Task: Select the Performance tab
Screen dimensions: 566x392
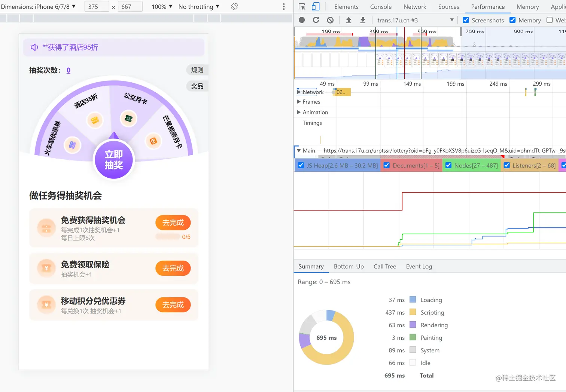Action: [488, 7]
